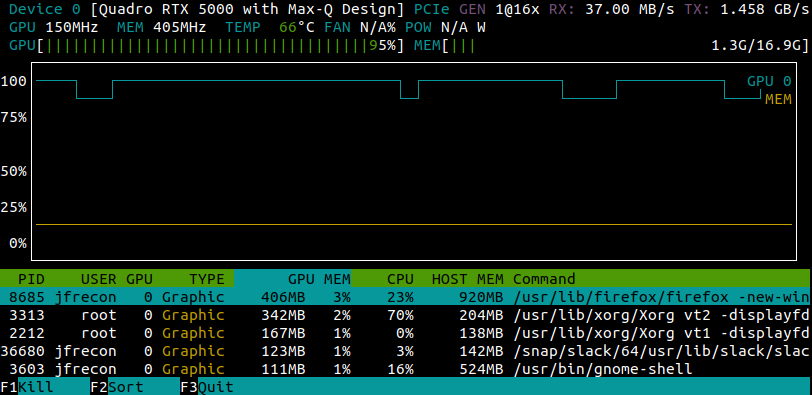Viewport: 812px width, 395px height.
Task: Click the 123MB GPU memory value for slack
Action: pyautogui.click(x=283, y=351)
